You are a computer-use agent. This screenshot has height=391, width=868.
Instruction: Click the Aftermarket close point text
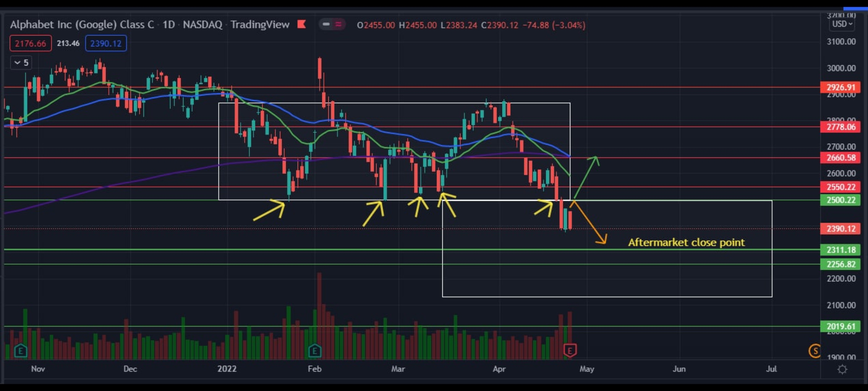point(686,242)
